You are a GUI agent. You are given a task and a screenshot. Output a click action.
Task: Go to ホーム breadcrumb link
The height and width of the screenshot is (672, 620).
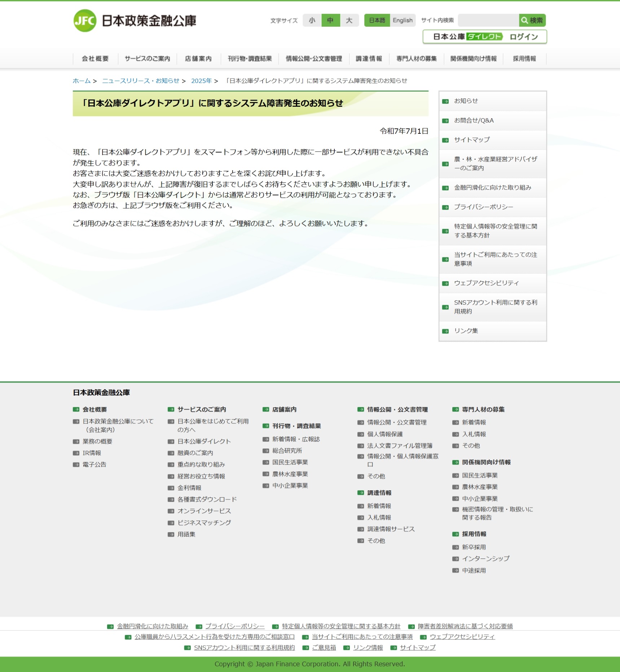[82, 81]
